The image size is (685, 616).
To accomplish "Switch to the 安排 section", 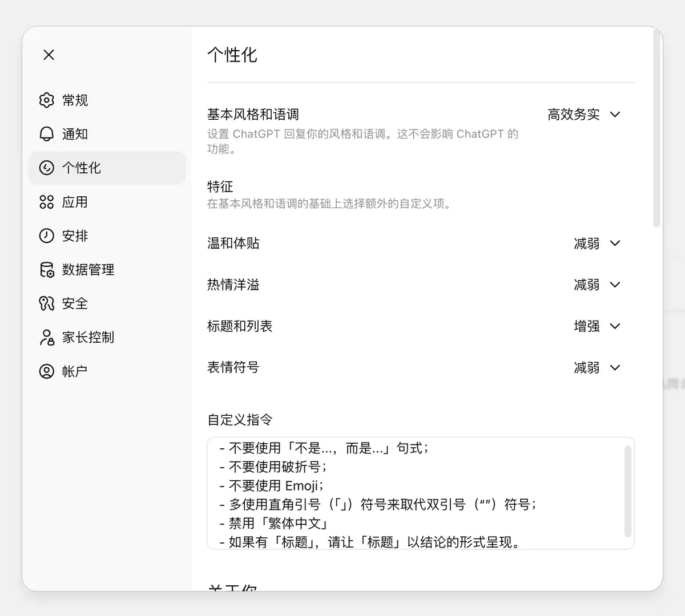I will 107,236.
